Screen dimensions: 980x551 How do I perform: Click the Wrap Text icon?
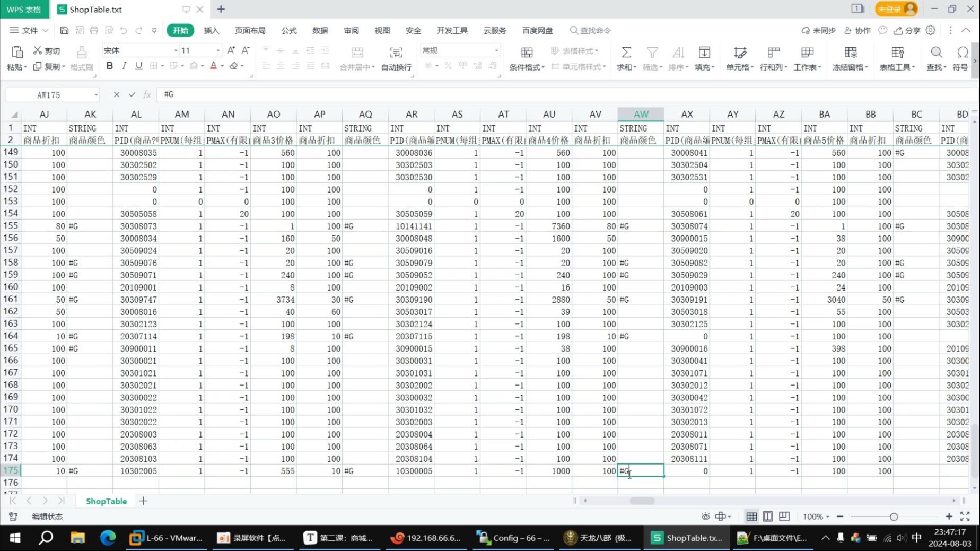(x=396, y=52)
